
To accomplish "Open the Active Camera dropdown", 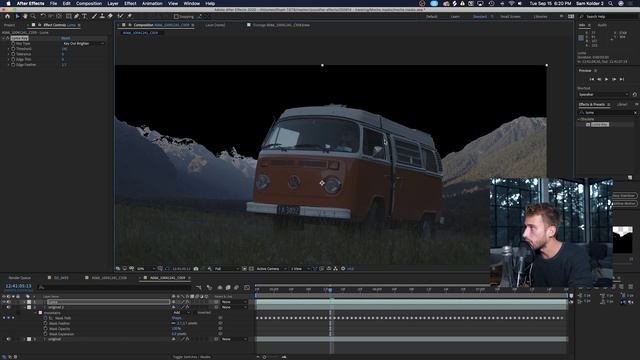I will point(271,269).
